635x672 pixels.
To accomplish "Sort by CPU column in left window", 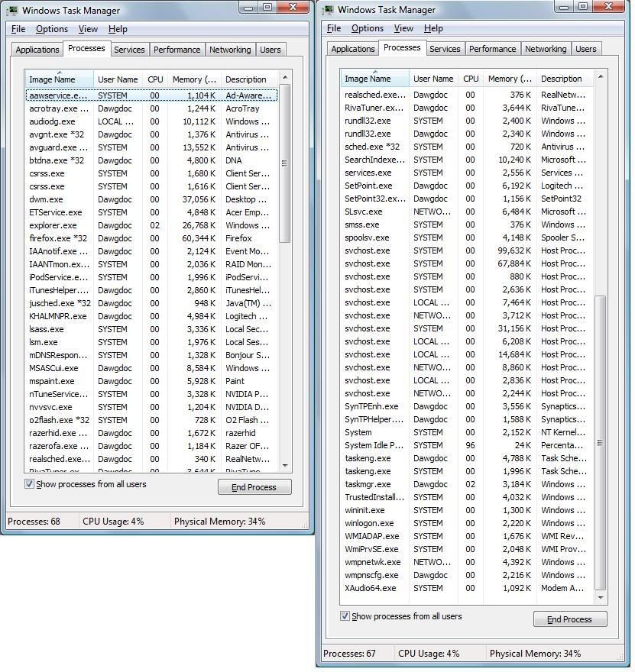I will (155, 79).
